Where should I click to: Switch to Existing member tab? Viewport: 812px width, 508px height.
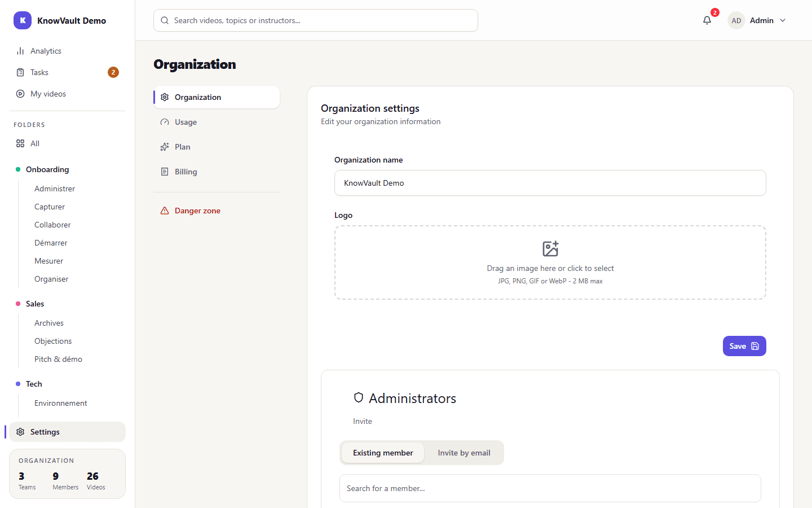383,453
